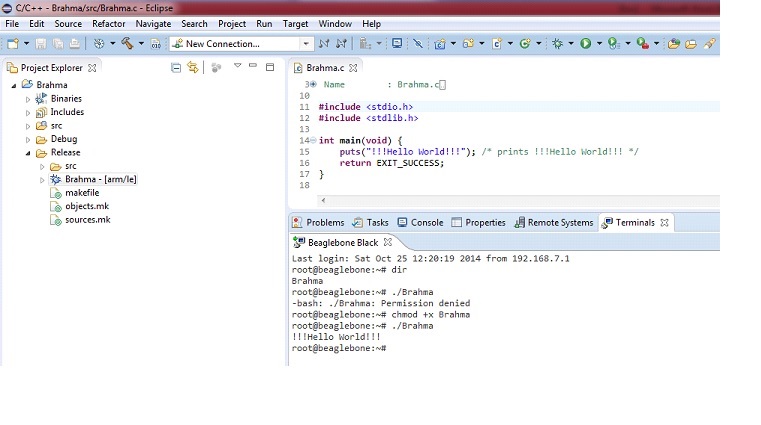Click the Save toolbar icon
The image size is (761, 425).
point(41,44)
